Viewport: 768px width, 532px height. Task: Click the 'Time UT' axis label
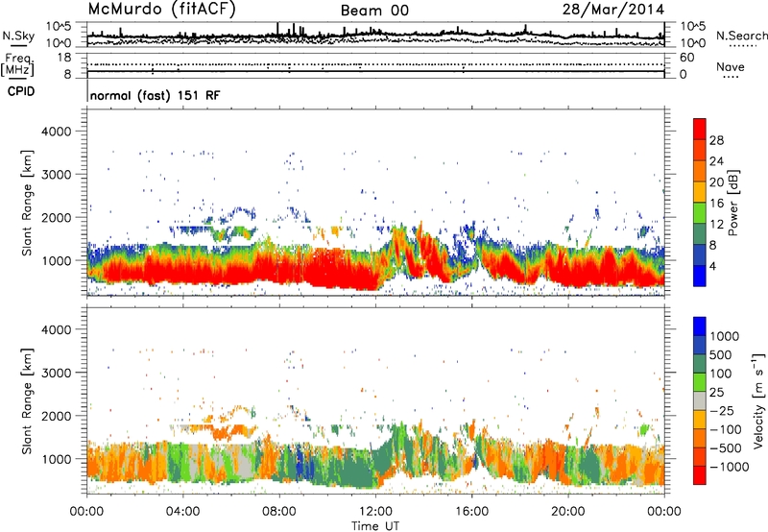[375, 526]
